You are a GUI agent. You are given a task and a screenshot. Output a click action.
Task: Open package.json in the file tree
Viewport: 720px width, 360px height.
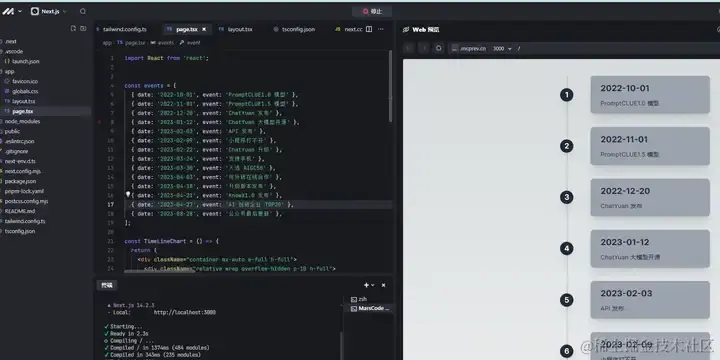click(x=20, y=181)
